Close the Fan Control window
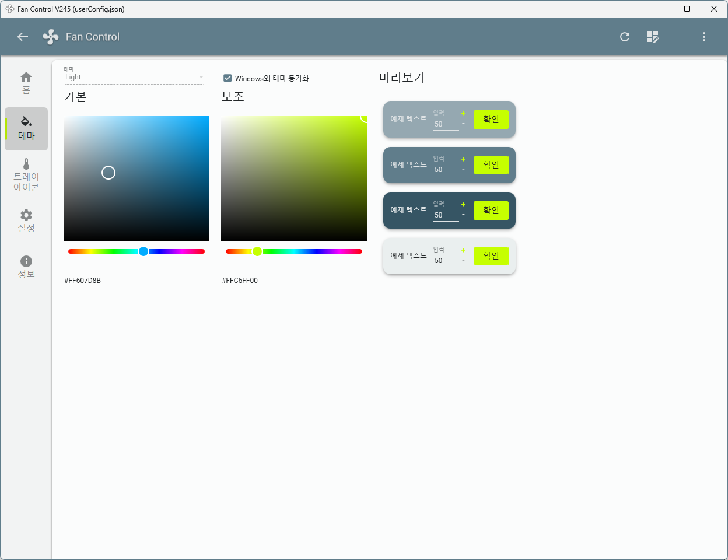 (x=714, y=9)
